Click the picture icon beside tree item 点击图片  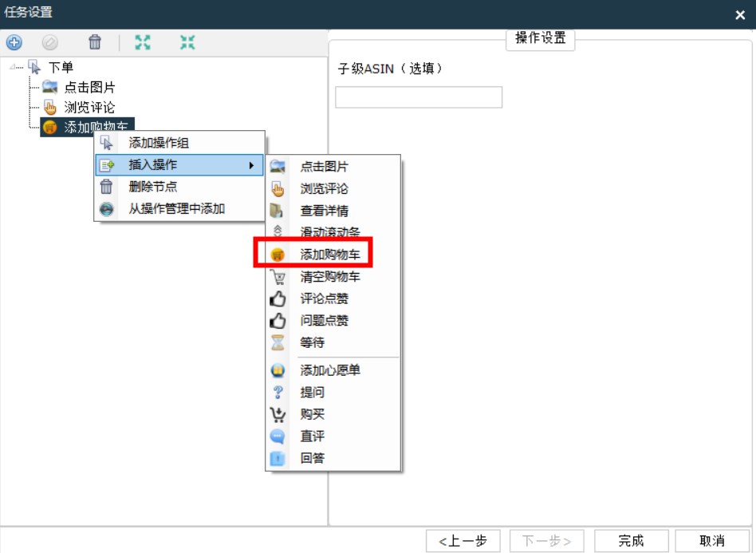point(49,87)
